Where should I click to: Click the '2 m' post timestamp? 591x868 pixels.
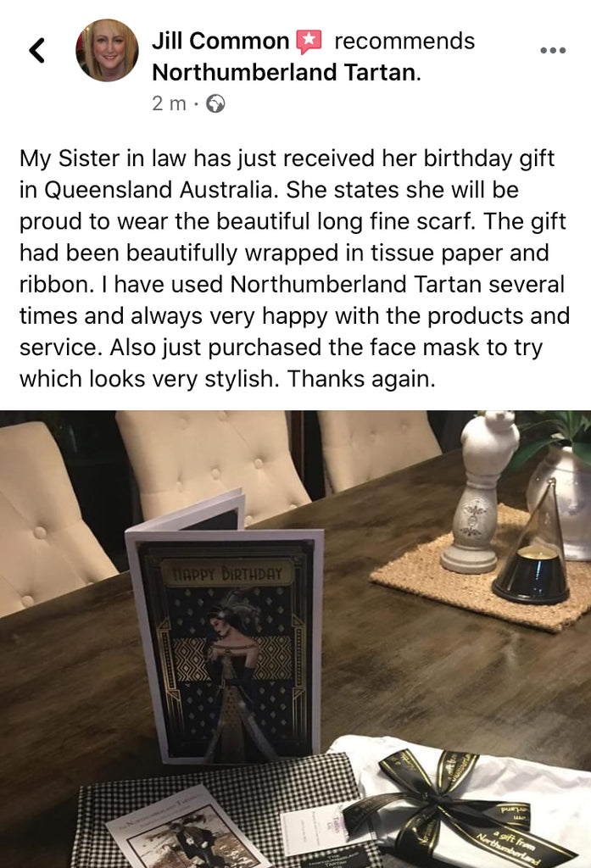(x=169, y=103)
